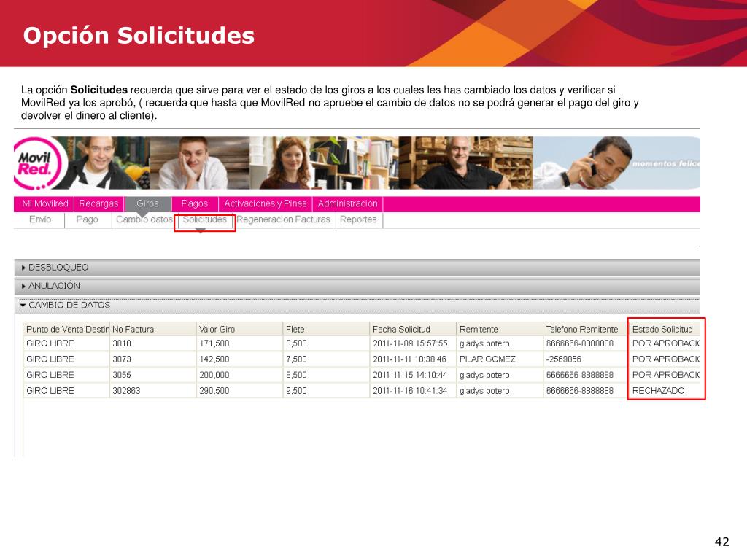Screen dimensions: 747x560
Task: Select invoice number 3073 cell
Action: (x=153, y=359)
